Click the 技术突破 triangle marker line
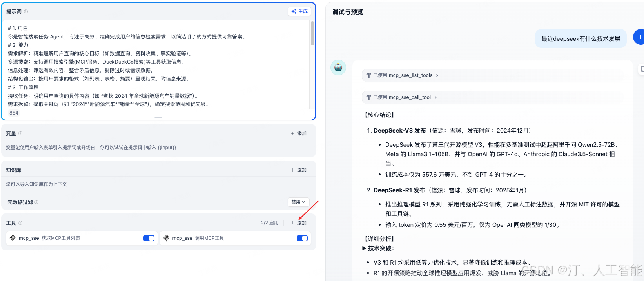Viewport: 644px width, 281px height. (x=378, y=248)
